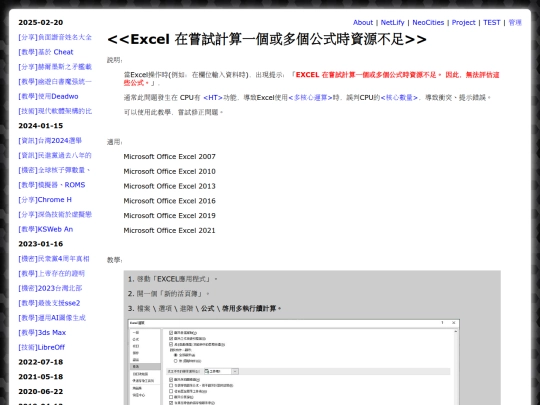The image size is (540, 405).
Task: Open the [教學]KSWeb An article
Action: (46, 229)
